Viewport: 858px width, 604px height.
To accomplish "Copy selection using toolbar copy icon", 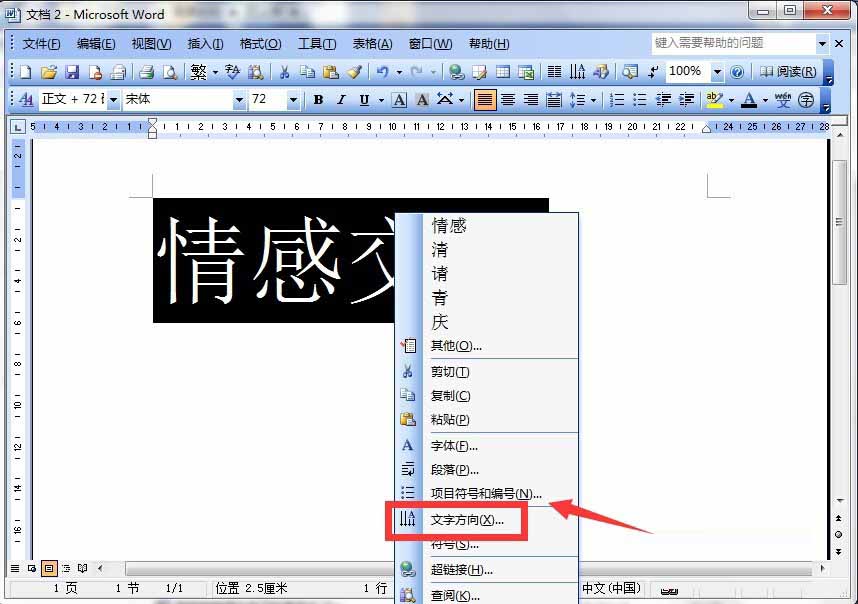I will click(308, 72).
